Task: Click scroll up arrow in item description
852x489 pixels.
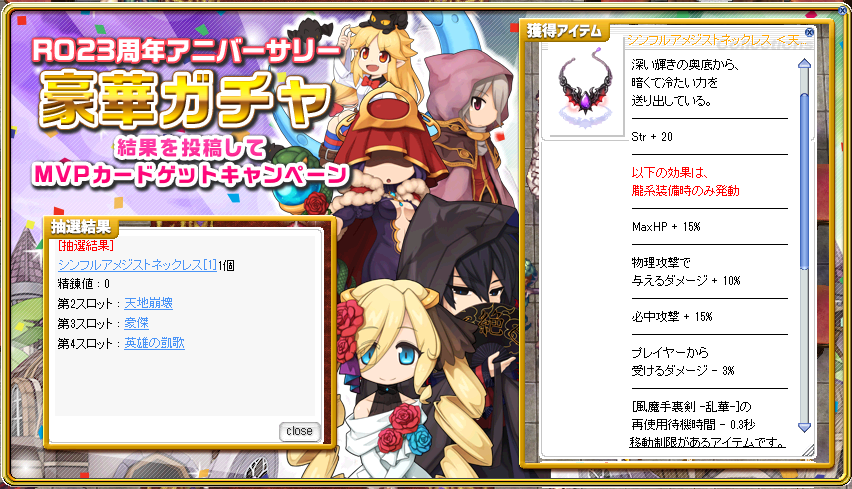Action: pos(804,64)
